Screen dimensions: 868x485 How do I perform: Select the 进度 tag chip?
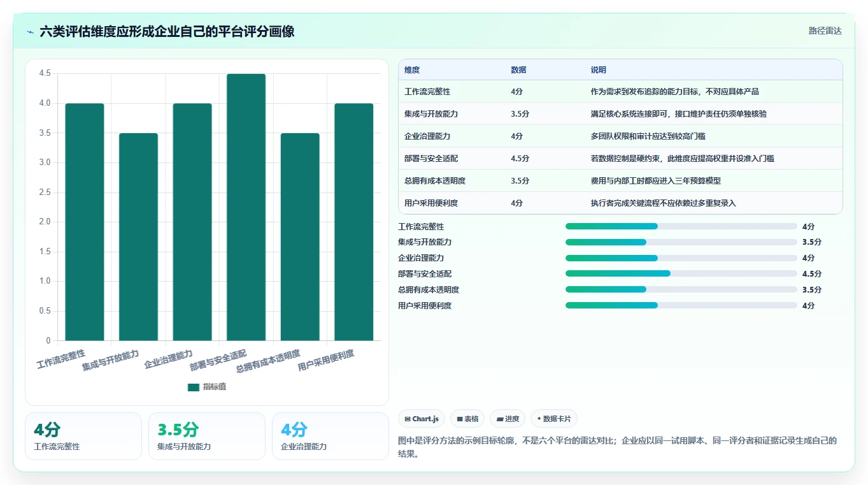pos(508,419)
